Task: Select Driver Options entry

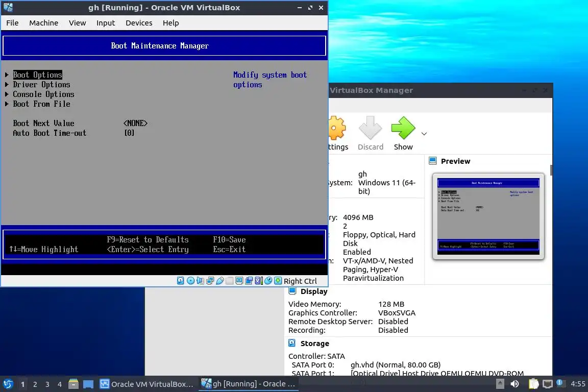Action: click(41, 84)
